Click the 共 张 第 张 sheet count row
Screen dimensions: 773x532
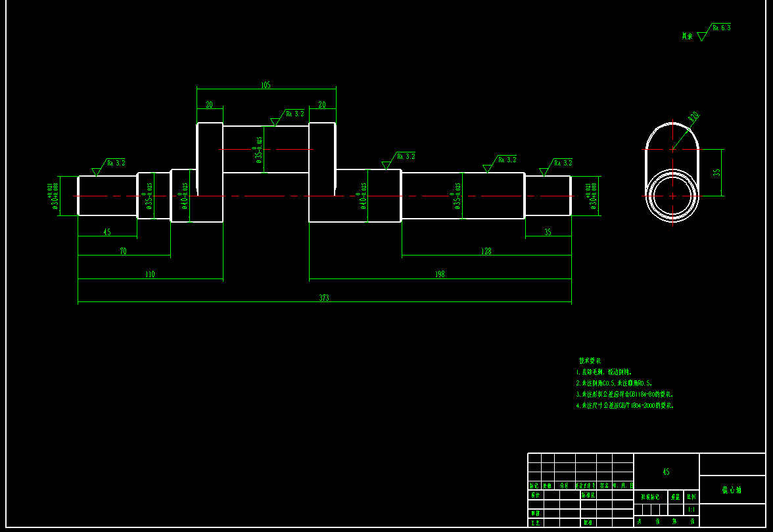[666, 521]
